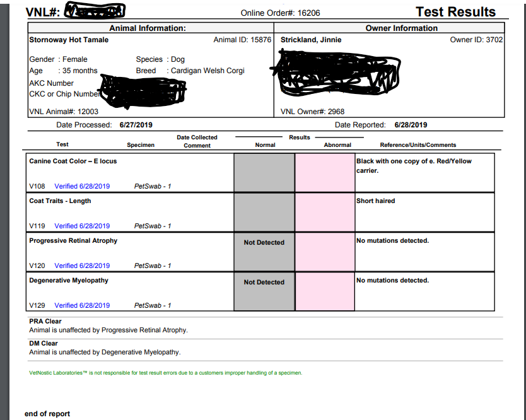Image resolution: width=526 pixels, height=420 pixels.
Task: Click gray Normal cell for Coat Traits Length
Action: coord(264,212)
